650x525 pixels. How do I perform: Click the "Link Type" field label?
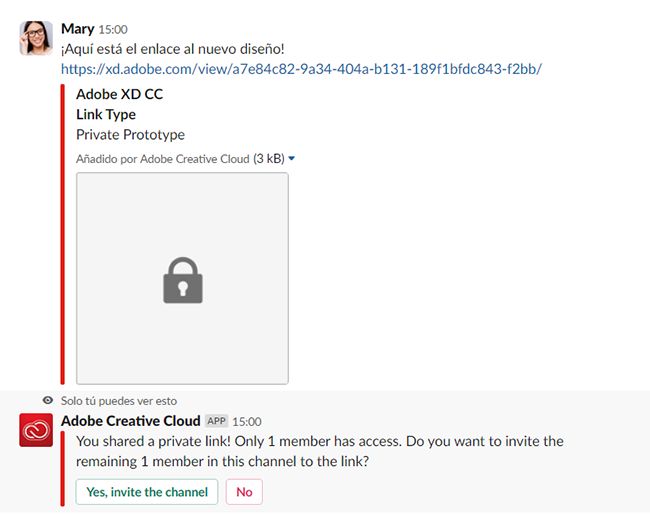click(106, 114)
